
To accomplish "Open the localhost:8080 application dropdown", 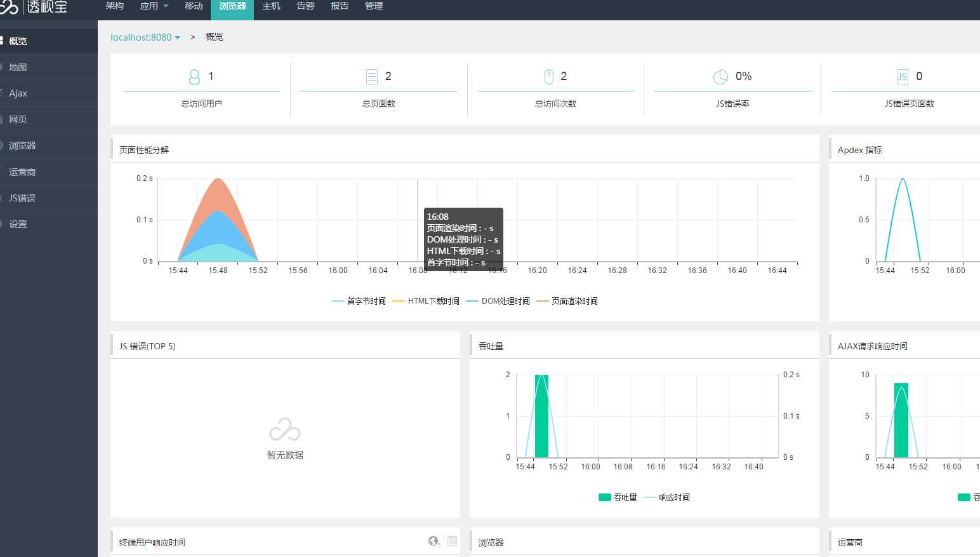I will point(145,37).
